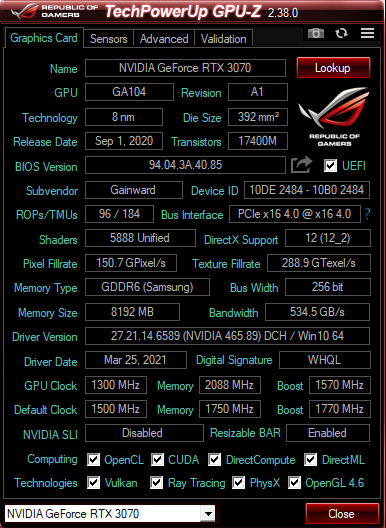Toggle the UEFI checkbox
Image resolution: width=386 pixels, height=528 pixels.
click(x=330, y=165)
